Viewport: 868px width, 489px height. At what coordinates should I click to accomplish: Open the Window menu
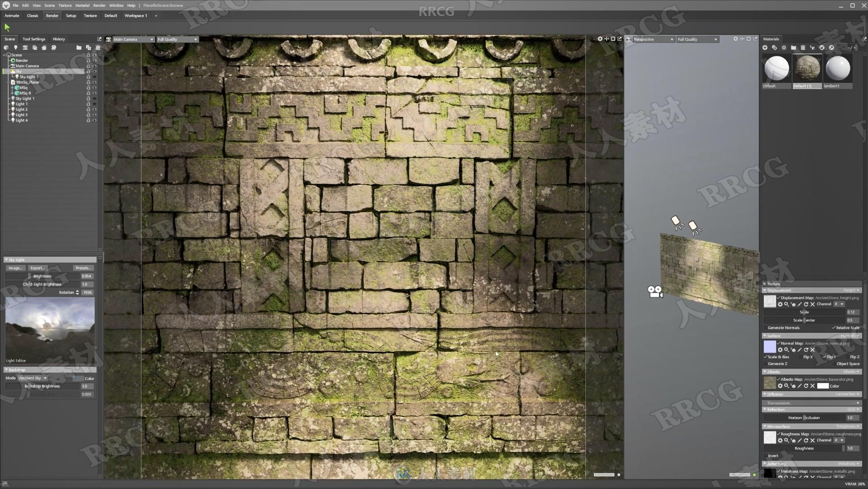pos(116,5)
